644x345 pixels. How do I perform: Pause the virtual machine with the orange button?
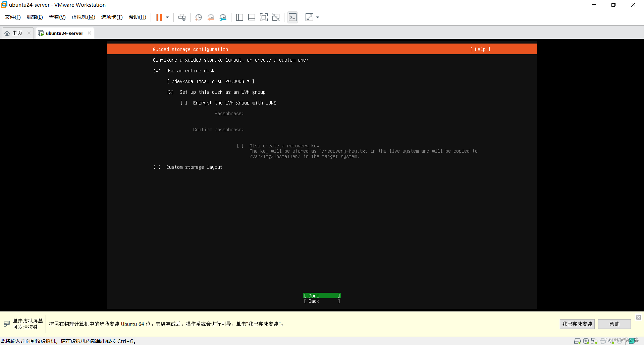pyautogui.click(x=159, y=17)
